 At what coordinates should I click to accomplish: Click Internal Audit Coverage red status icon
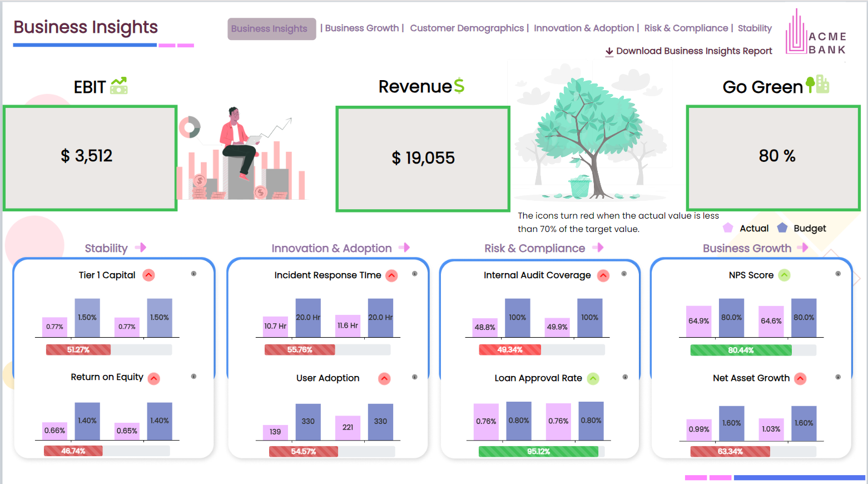603,275
